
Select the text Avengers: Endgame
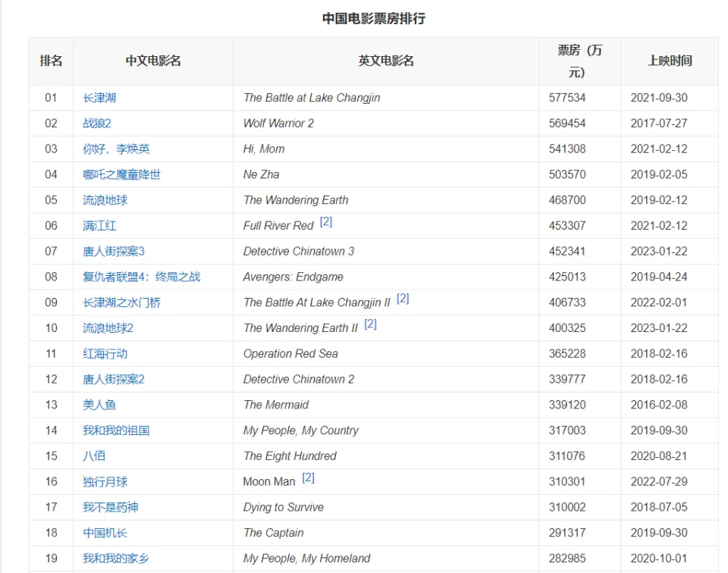(293, 277)
